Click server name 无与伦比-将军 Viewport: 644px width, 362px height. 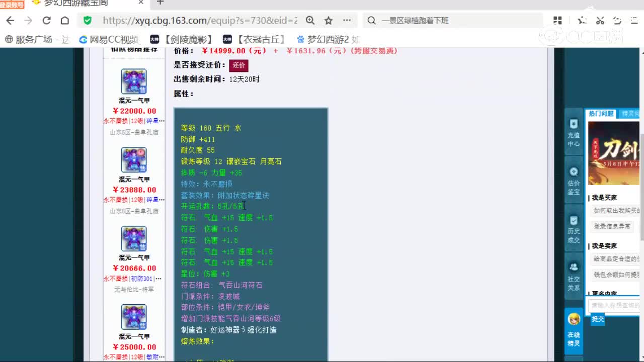coord(134,290)
